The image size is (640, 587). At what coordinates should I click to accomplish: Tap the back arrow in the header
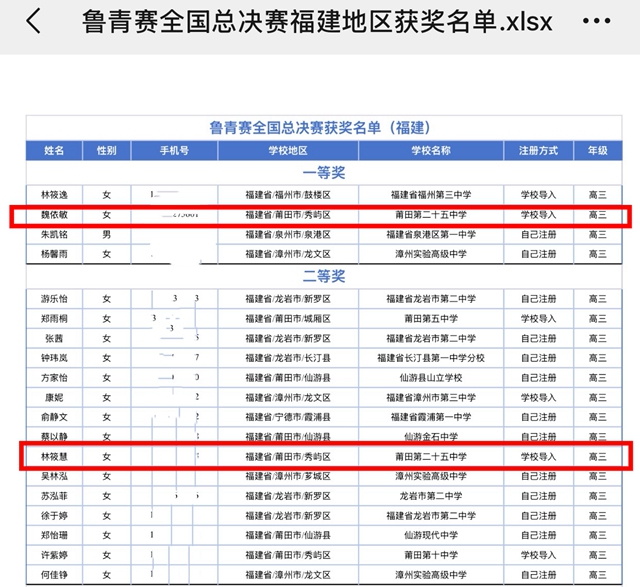click(33, 22)
